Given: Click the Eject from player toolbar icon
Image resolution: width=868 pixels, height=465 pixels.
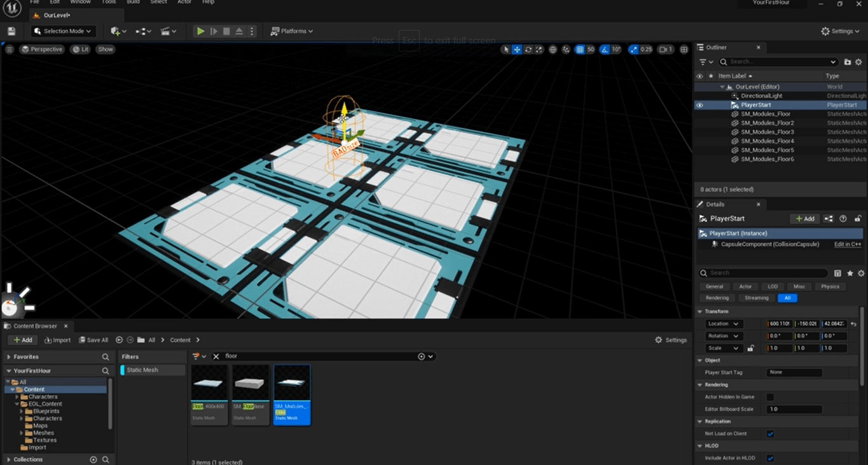Looking at the screenshot, I should tap(239, 31).
